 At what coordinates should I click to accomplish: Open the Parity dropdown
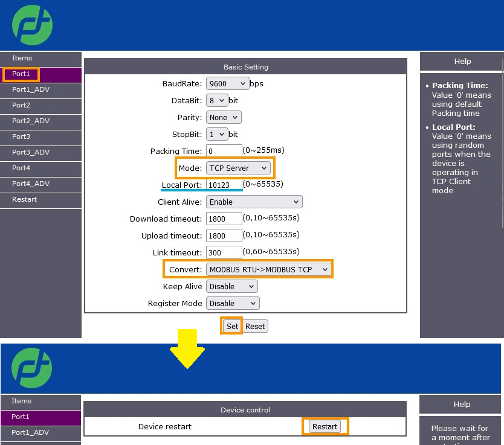[223, 117]
